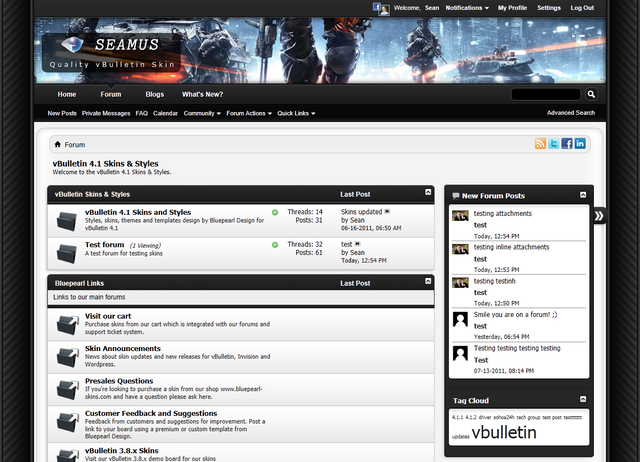Open the Notifications dropdown
The image size is (640, 462).
[467, 8]
